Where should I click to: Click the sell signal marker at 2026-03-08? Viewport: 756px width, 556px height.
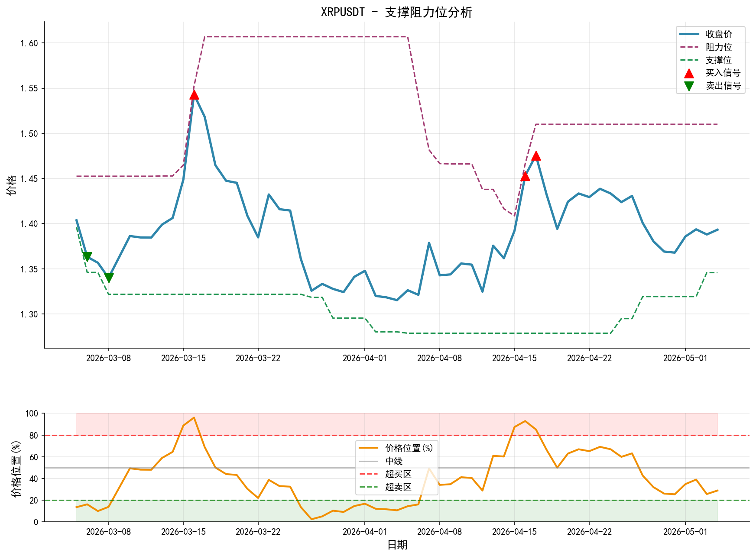109,278
